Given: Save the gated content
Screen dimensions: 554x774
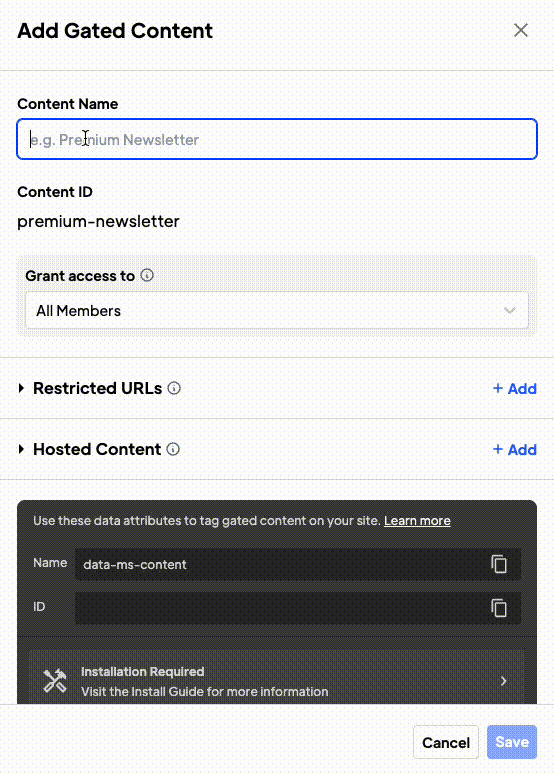Looking at the screenshot, I should click(x=512, y=742).
